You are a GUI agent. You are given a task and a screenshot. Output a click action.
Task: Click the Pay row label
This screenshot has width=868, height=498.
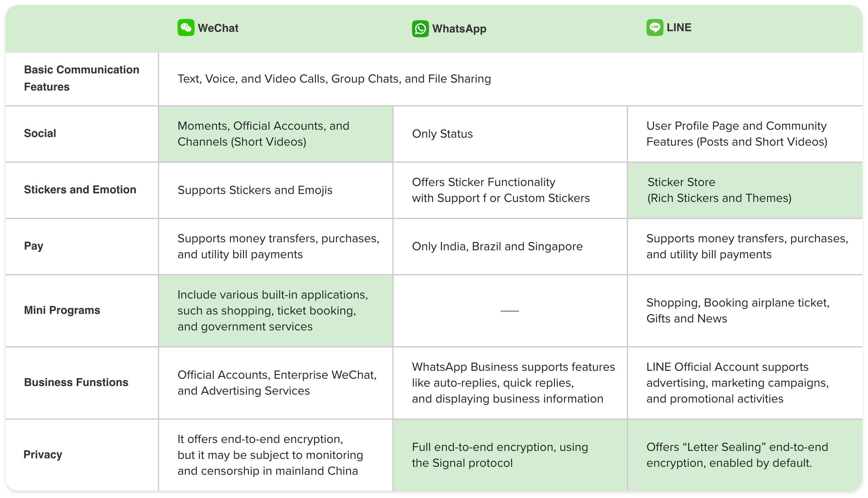[34, 246]
